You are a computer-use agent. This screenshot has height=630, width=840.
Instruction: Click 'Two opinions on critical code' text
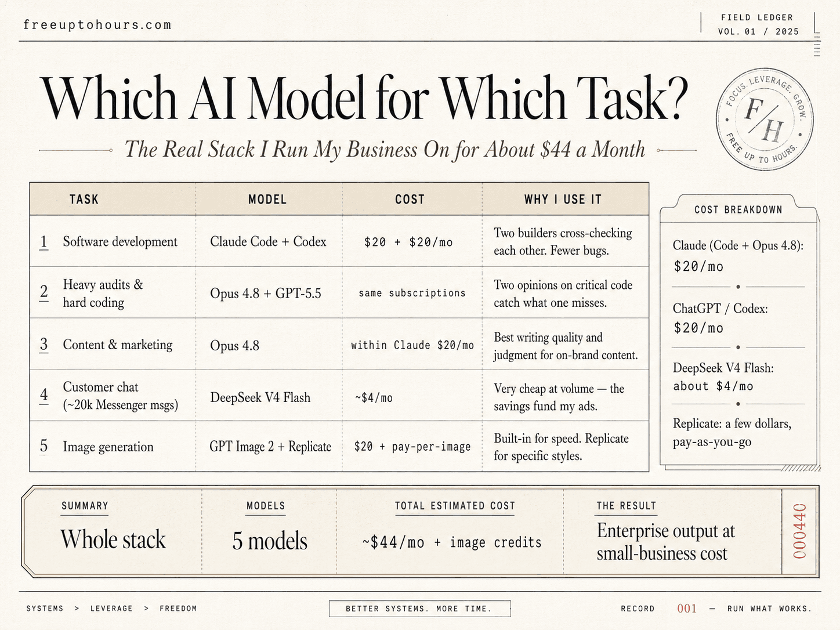click(563, 294)
